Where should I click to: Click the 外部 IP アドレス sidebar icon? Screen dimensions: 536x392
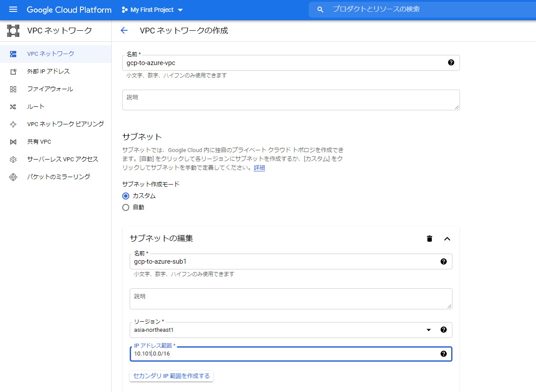pos(13,72)
